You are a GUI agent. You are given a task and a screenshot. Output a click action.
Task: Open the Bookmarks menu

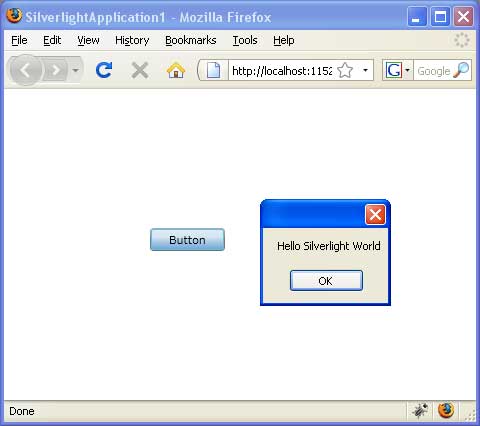tap(191, 40)
